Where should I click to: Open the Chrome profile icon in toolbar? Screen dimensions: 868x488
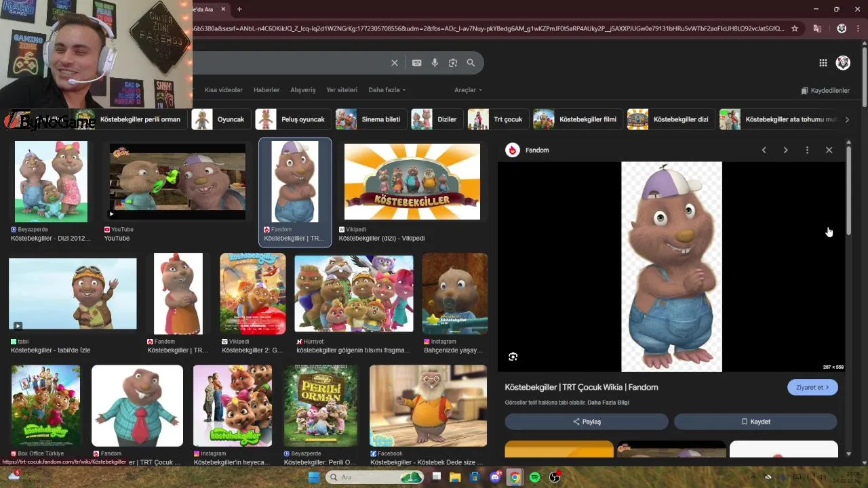(x=842, y=28)
